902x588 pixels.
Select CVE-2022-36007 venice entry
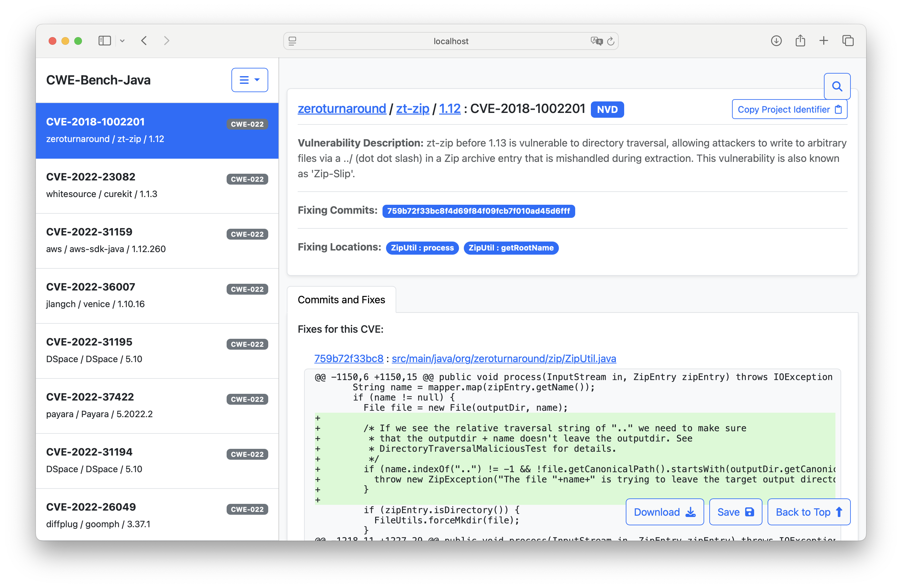tap(157, 296)
